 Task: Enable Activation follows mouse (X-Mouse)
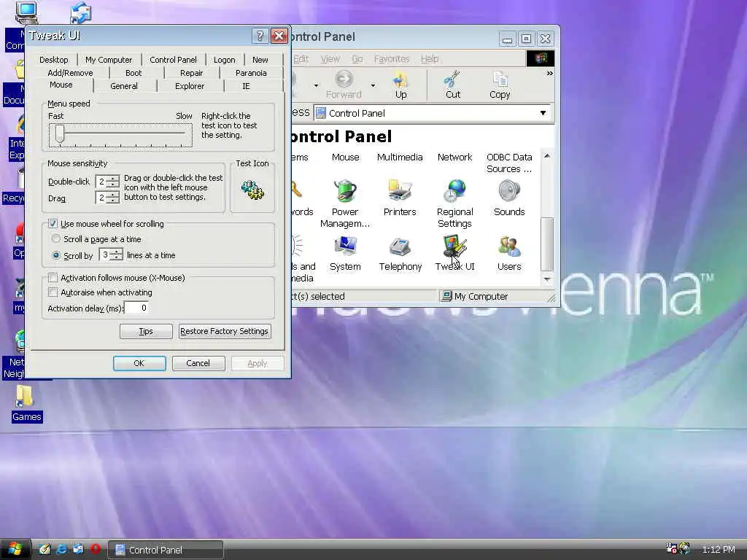click(53, 278)
